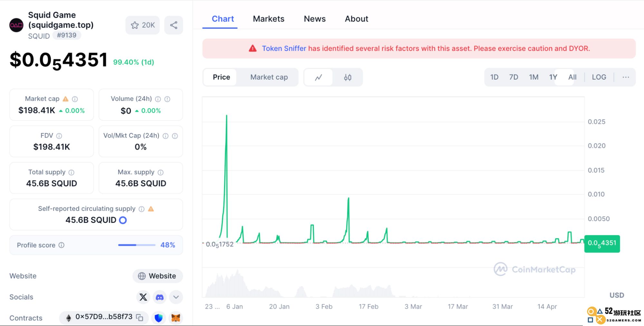Screen dimensions: 644x326
Task: Click the #9139 rank badge
Action: [x=67, y=35]
